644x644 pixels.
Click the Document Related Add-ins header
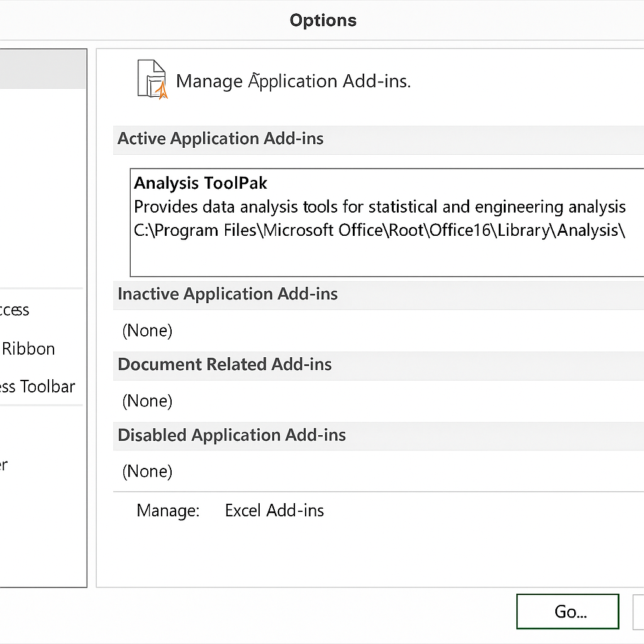pyautogui.click(x=225, y=365)
